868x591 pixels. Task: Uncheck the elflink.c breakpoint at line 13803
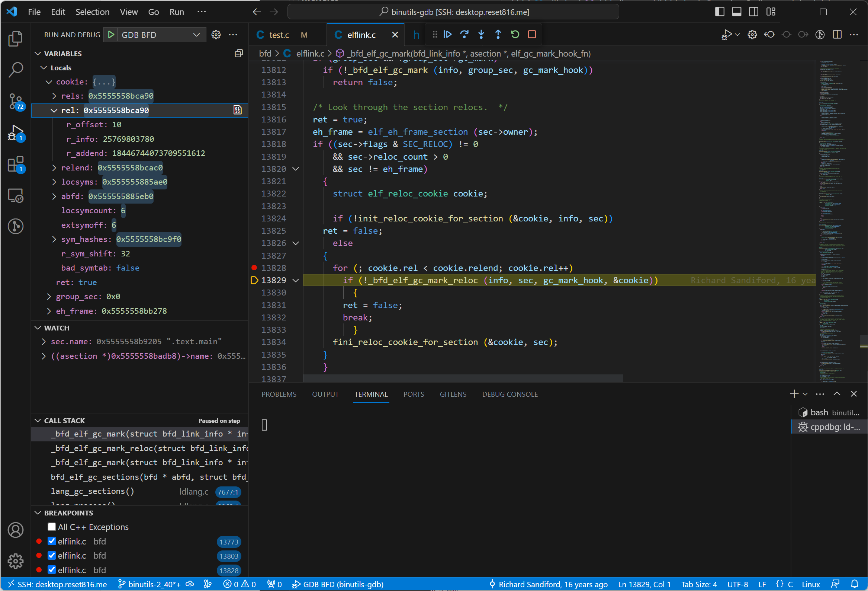52,556
